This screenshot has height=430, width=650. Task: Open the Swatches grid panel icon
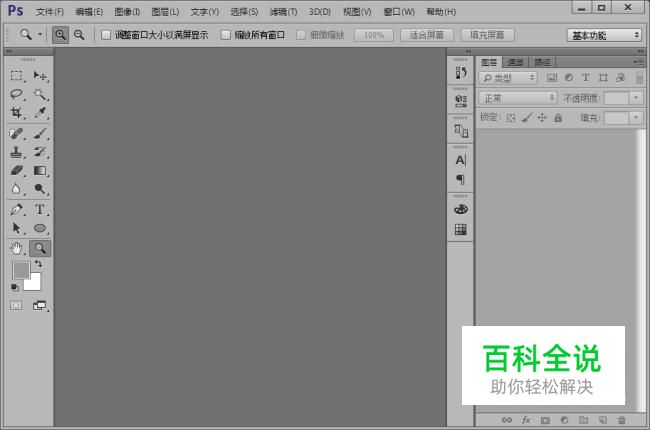(x=461, y=229)
